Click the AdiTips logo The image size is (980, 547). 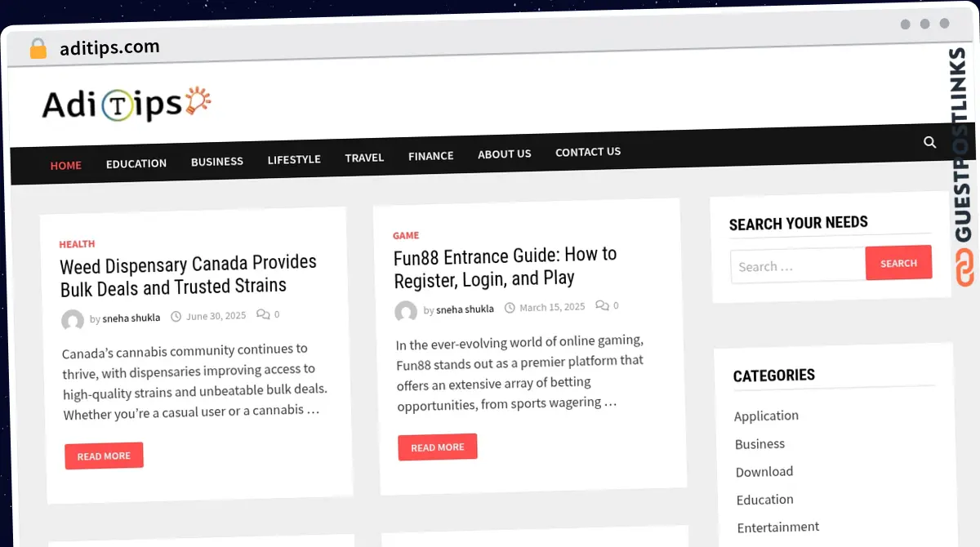[127, 104]
